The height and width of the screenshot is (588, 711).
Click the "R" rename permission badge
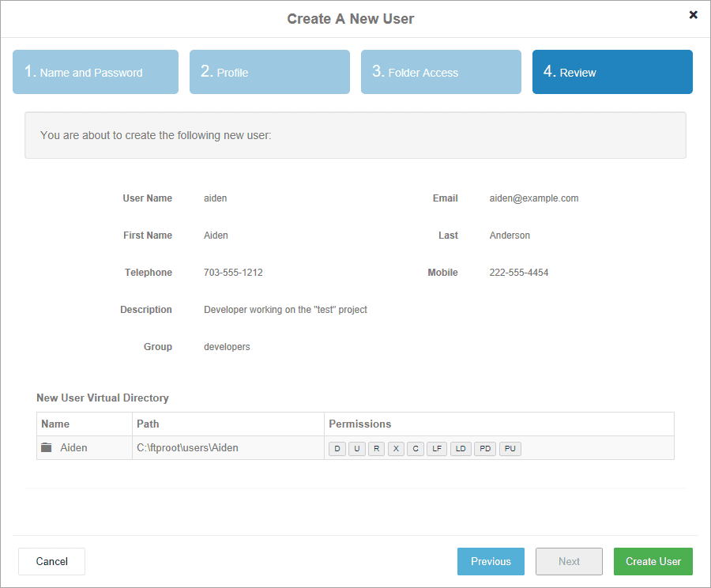[376, 448]
